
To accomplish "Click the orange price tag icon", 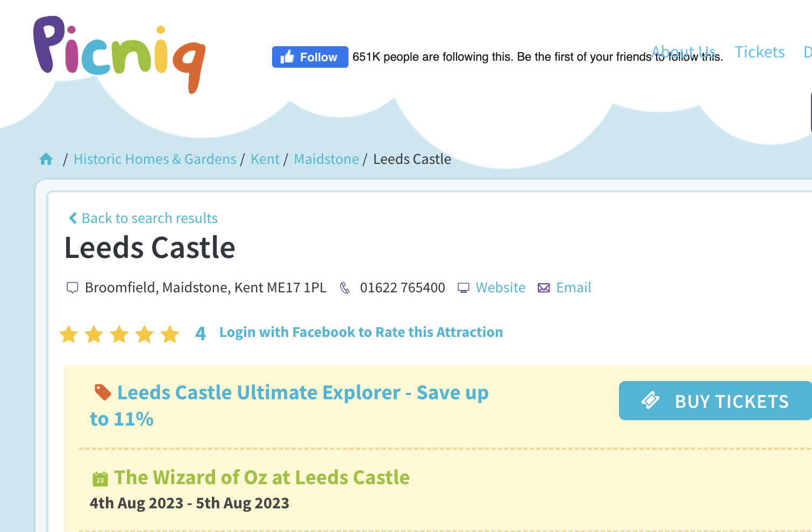I will click(102, 392).
